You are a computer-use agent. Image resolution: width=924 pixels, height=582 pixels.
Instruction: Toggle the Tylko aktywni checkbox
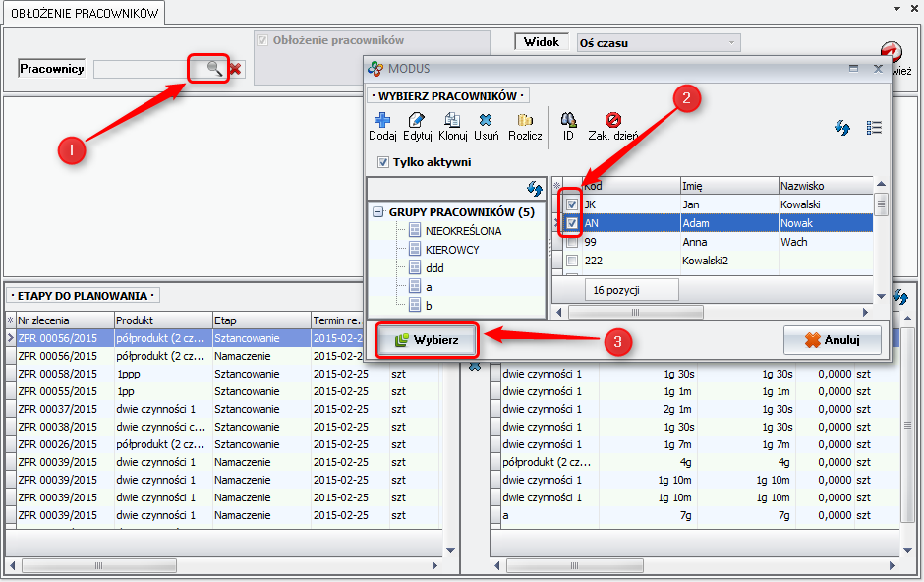point(383,162)
